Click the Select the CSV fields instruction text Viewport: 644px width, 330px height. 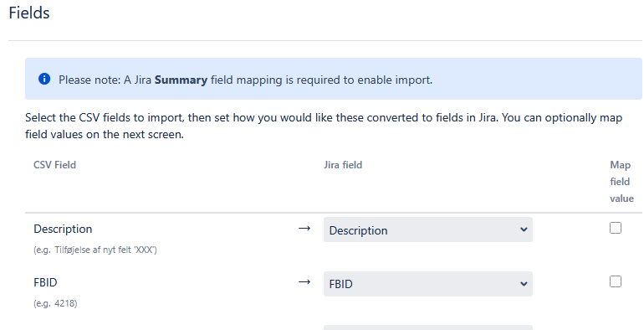(323, 126)
